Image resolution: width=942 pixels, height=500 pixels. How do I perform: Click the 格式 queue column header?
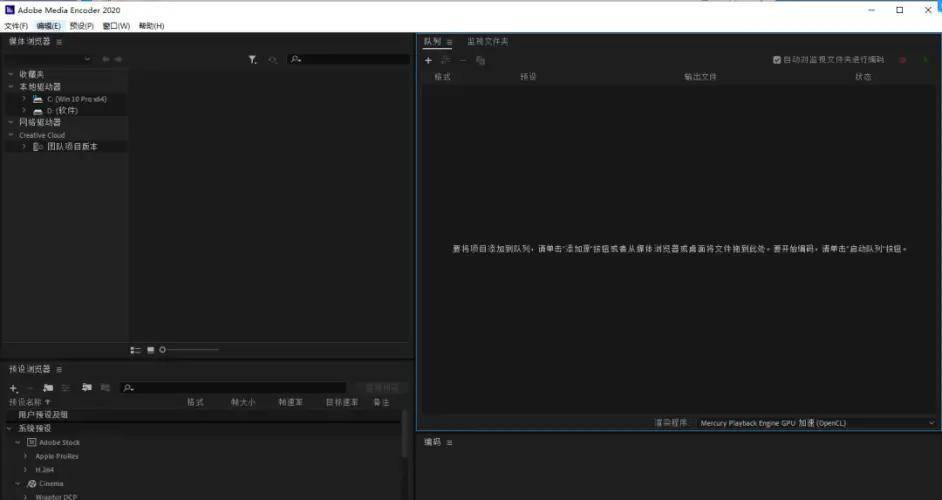coord(443,77)
